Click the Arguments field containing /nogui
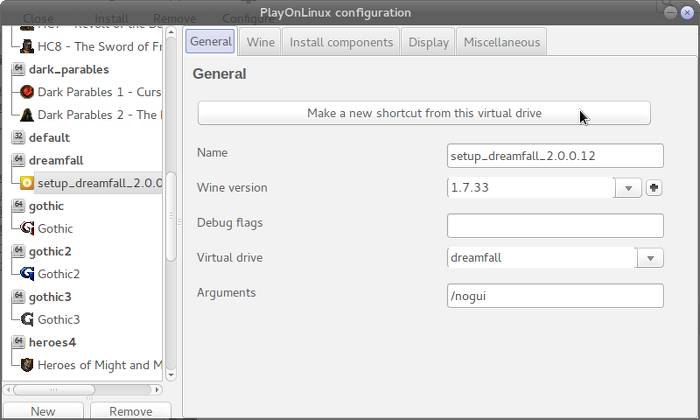This screenshot has width=700, height=420. 555,295
